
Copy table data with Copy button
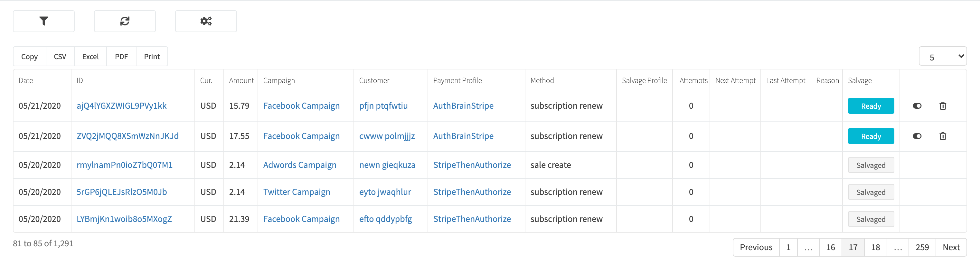click(x=29, y=57)
